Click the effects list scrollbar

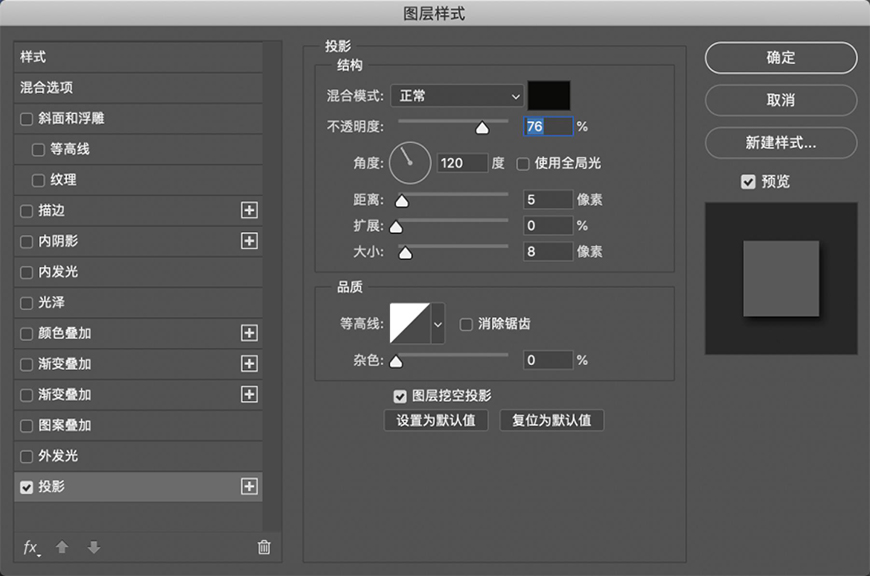click(x=272, y=286)
